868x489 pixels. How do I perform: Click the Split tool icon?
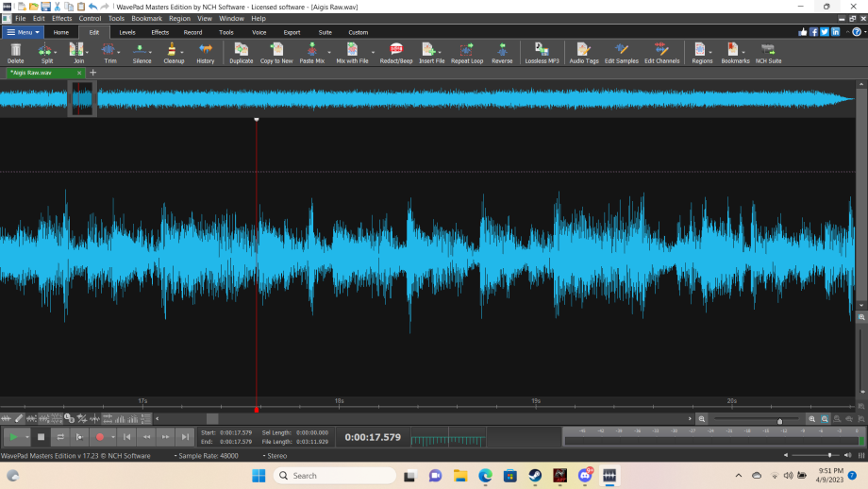tap(45, 53)
